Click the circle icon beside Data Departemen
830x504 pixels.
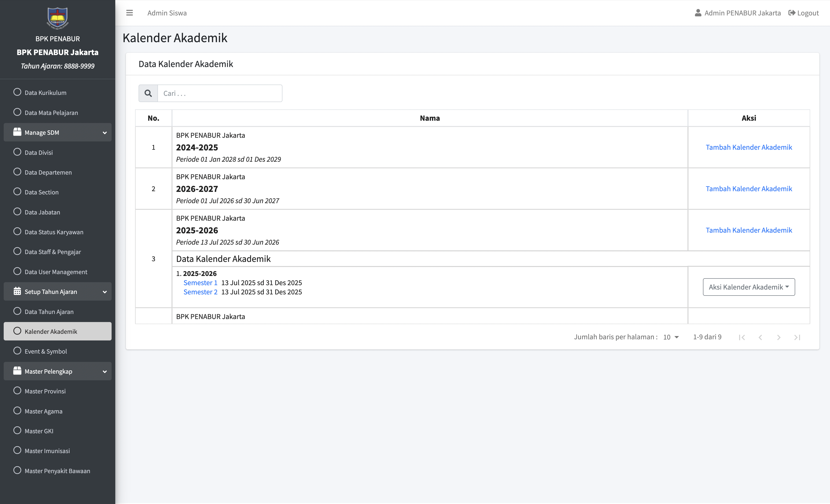point(17,172)
